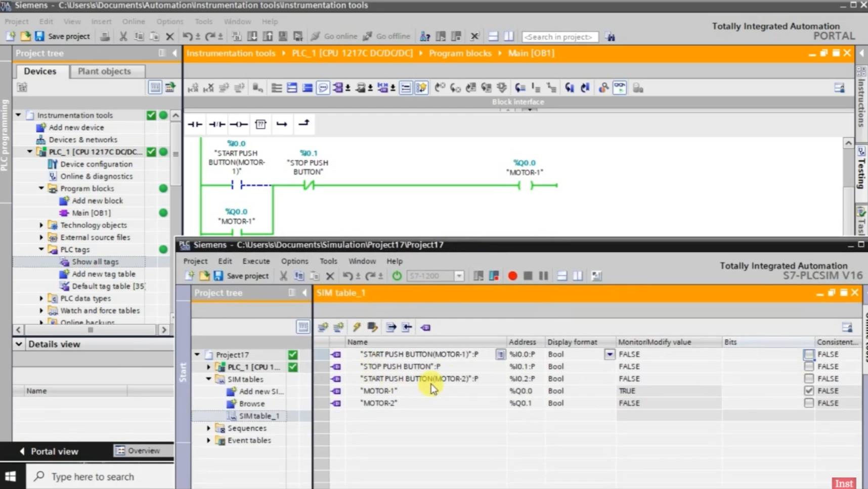The image size is (868, 489).
Task: Insert an output coil instruction
Action: coord(239,124)
